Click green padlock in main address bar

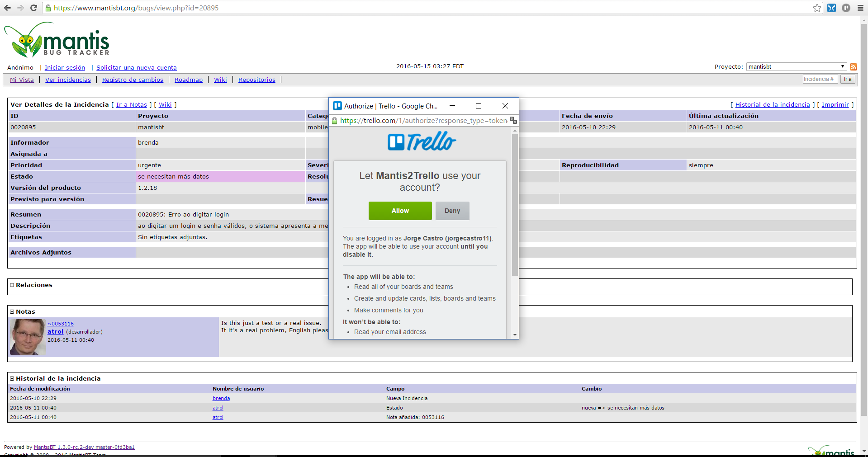(48, 8)
